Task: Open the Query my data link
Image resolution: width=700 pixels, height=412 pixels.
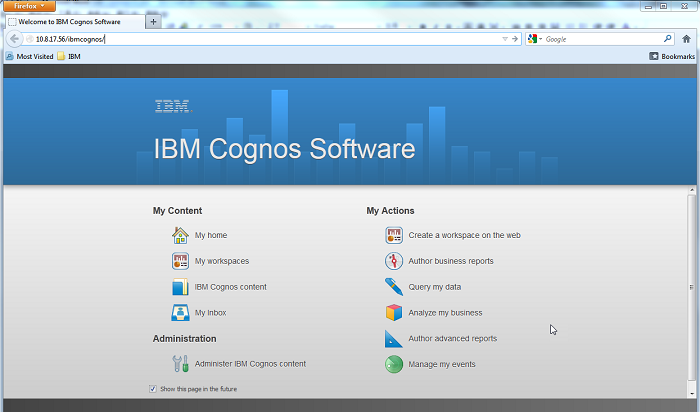Action: coord(435,287)
